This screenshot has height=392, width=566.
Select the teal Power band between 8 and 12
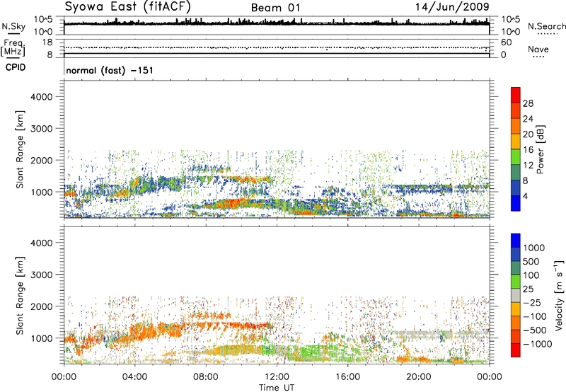[516, 173]
